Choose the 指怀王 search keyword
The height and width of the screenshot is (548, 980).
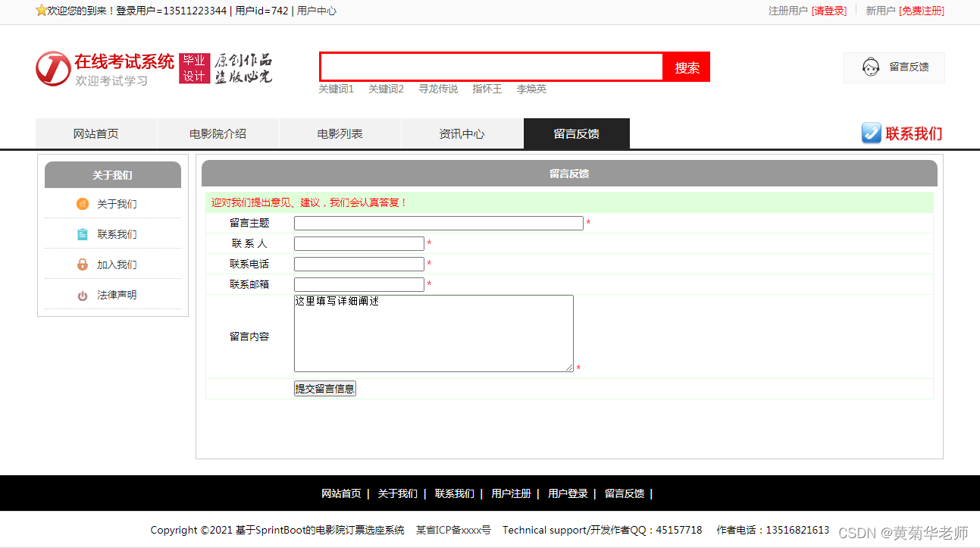tap(487, 89)
